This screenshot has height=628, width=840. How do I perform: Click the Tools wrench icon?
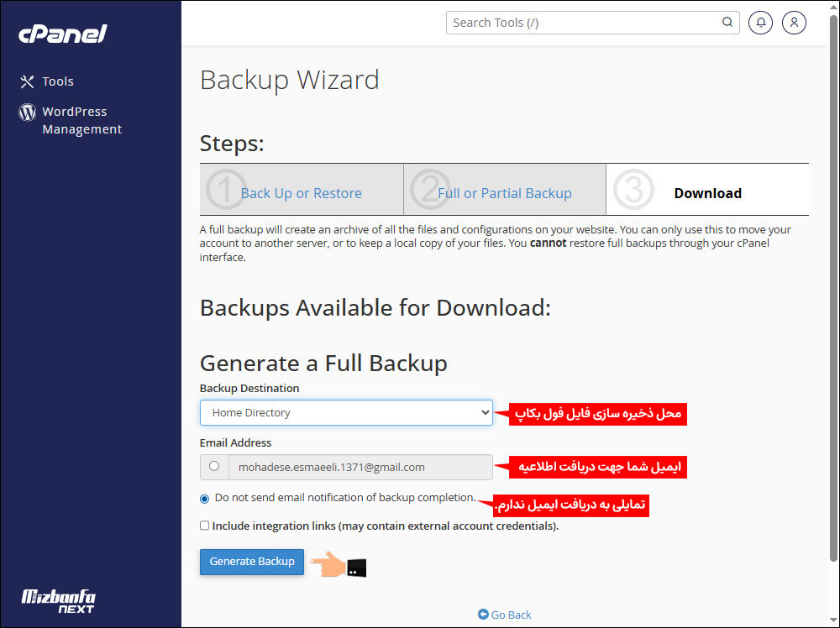tap(27, 81)
